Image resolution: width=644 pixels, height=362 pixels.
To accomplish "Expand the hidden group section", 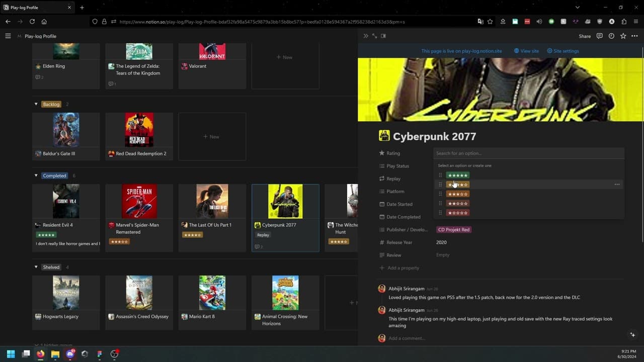I will (x=53, y=345).
